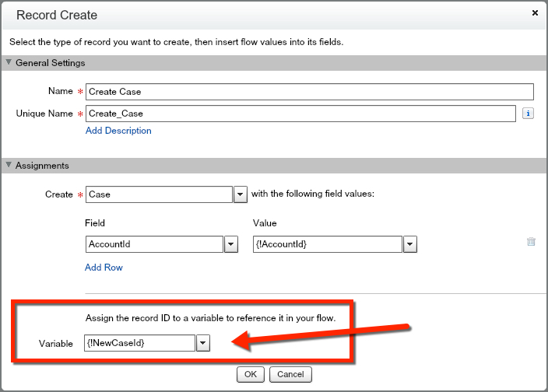Image resolution: width=548 pixels, height=392 pixels.
Task: Delete the AccountId row with trash icon
Action: point(531,242)
